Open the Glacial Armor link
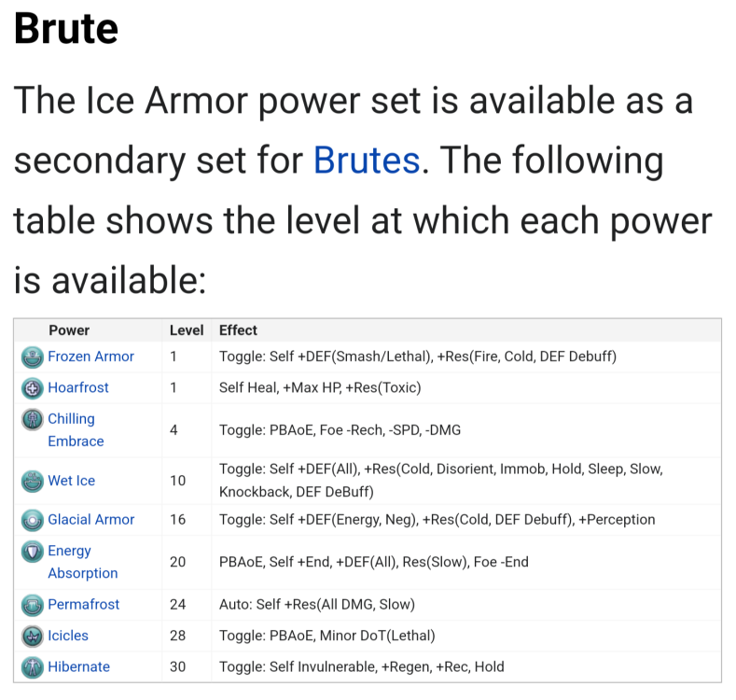This screenshot has height=700, width=736. point(91,520)
